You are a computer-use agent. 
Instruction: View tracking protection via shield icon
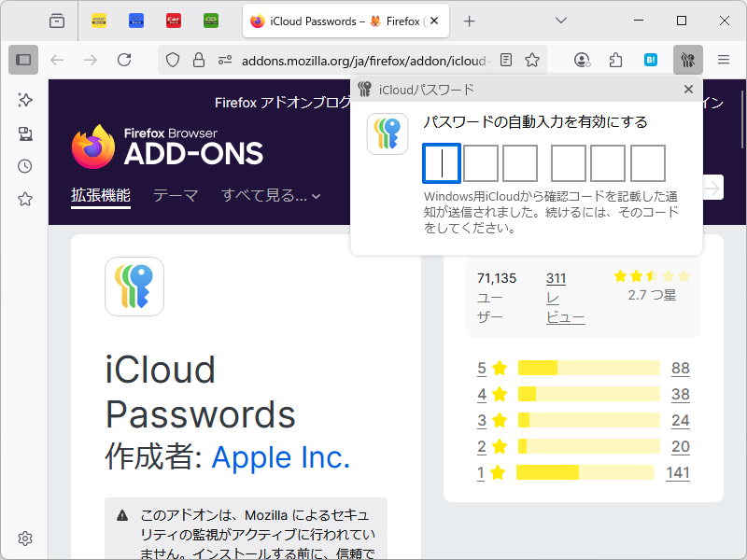[171, 59]
